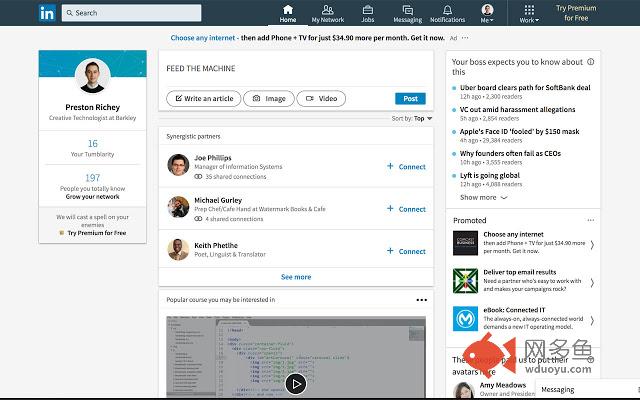Expand the Me profile dropdown
640x400 pixels.
pyautogui.click(x=487, y=13)
